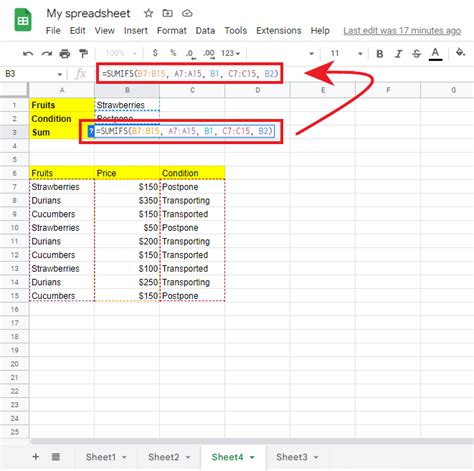
Task: Print the spreadsheet
Action: (x=65, y=53)
